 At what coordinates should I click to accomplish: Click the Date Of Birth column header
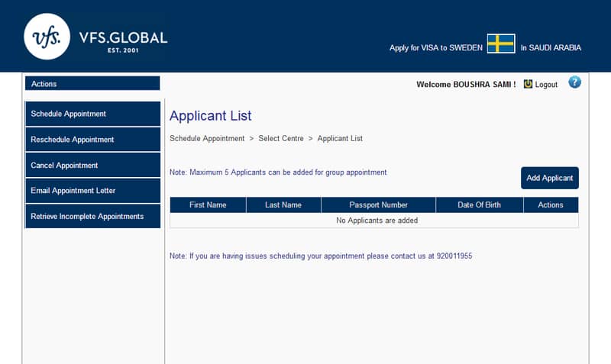click(480, 205)
